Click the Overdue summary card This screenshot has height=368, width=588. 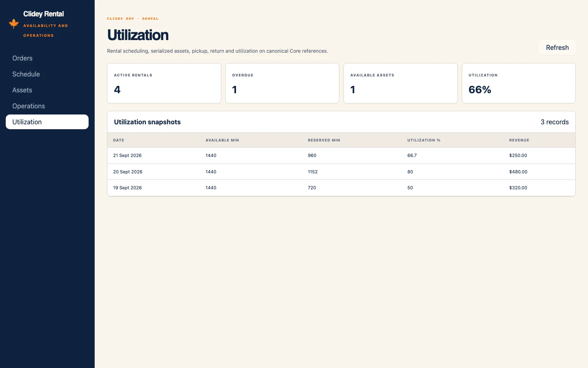(282, 83)
